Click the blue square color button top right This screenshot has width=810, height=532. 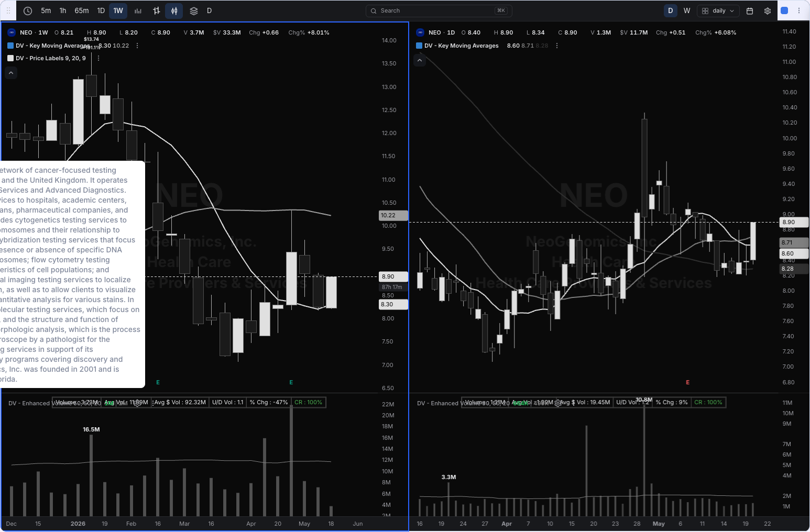click(784, 10)
